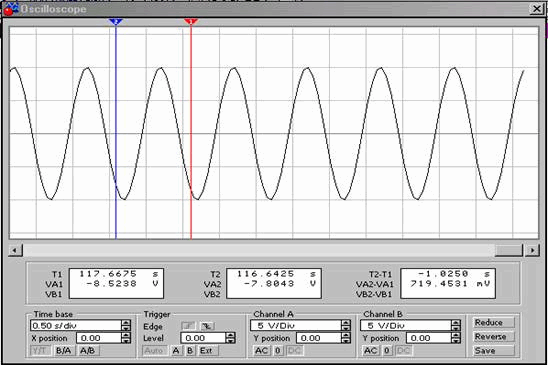Click the right scroll arrow under the waveform

click(532, 250)
